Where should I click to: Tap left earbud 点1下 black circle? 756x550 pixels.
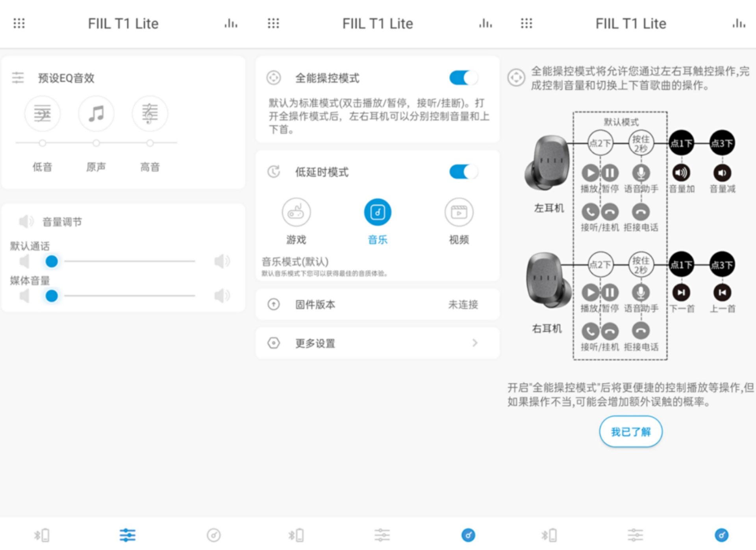(x=682, y=143)
